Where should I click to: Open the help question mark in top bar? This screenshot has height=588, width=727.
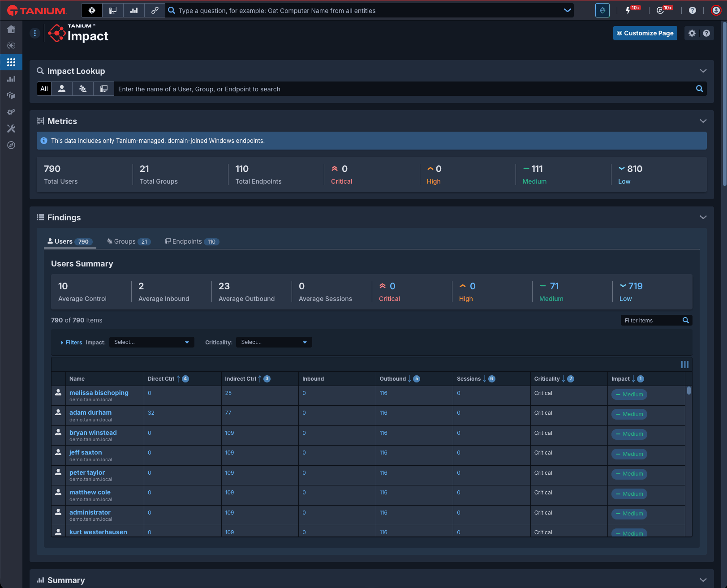tap(693, 10)
